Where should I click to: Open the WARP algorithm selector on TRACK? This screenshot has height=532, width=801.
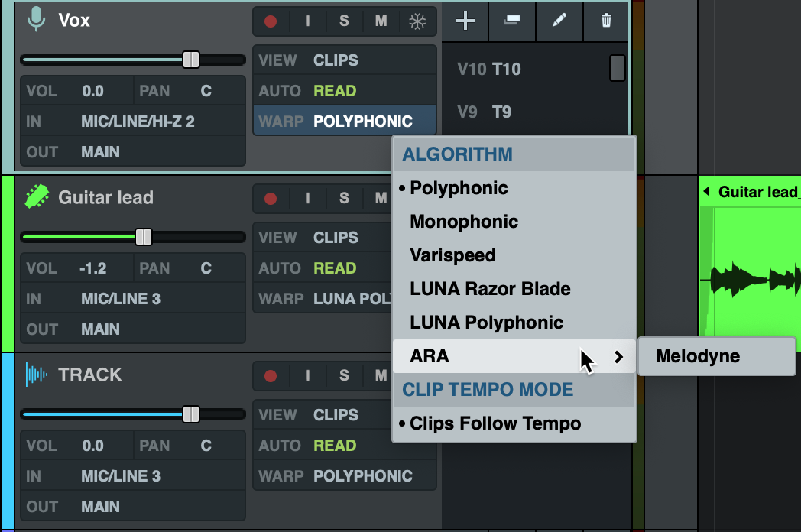pyautogui.click(x=345, y=475)
